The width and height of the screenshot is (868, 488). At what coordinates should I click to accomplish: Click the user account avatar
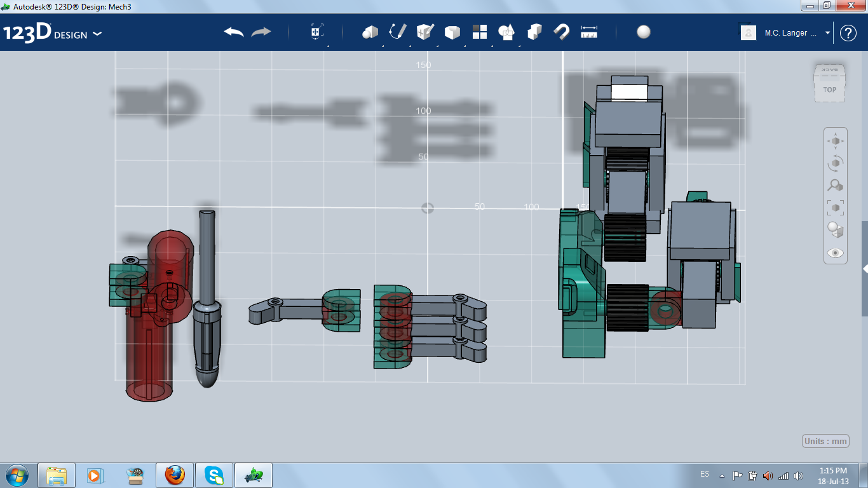pos(749,33)
